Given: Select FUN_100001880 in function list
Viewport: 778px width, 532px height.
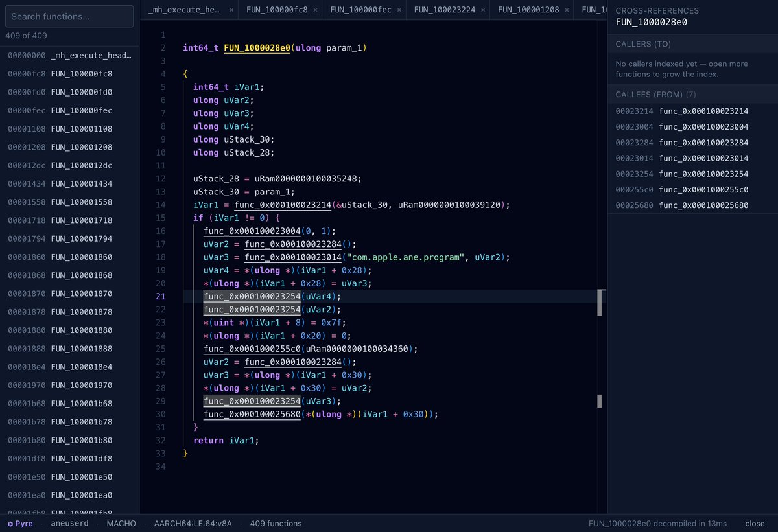Looking at the screenshot, I should click(69, 330).
